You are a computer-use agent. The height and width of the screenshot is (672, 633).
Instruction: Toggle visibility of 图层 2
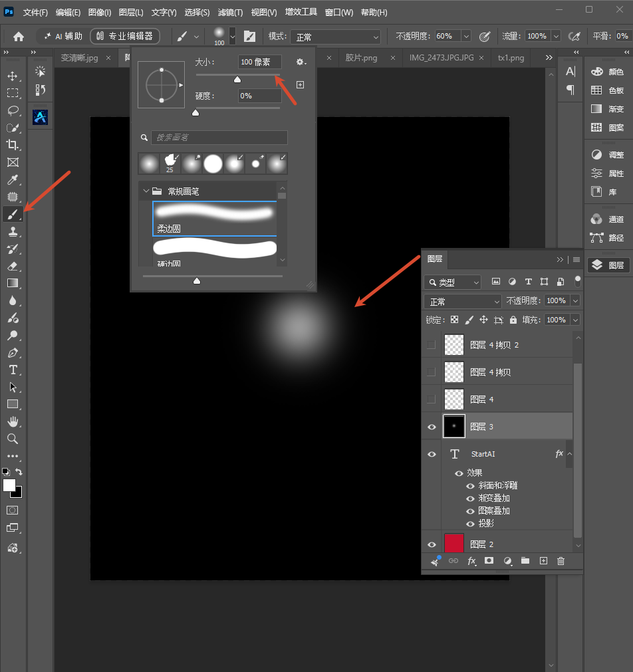tap(432, 544)
